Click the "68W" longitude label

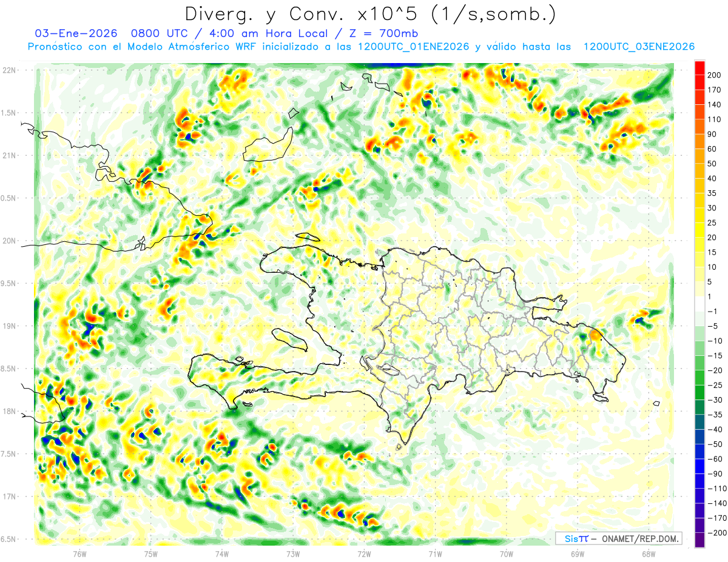649,554
